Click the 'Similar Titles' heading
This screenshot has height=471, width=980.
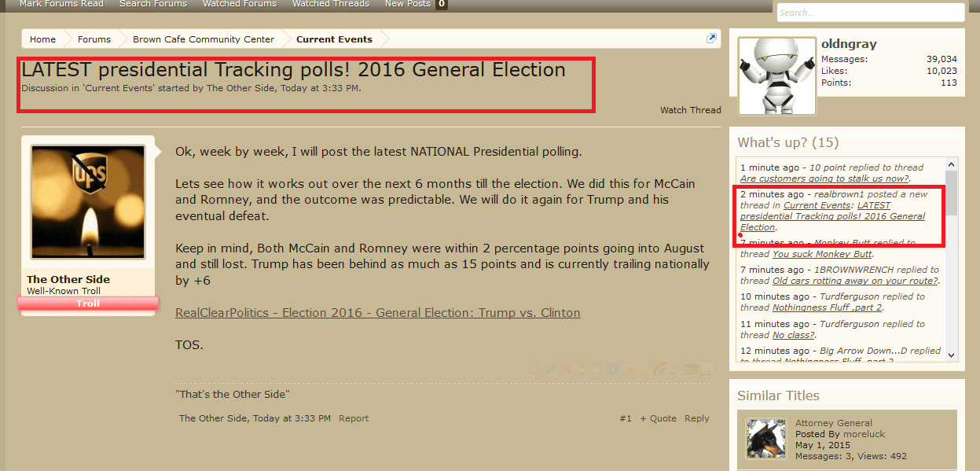pos(778,396)
